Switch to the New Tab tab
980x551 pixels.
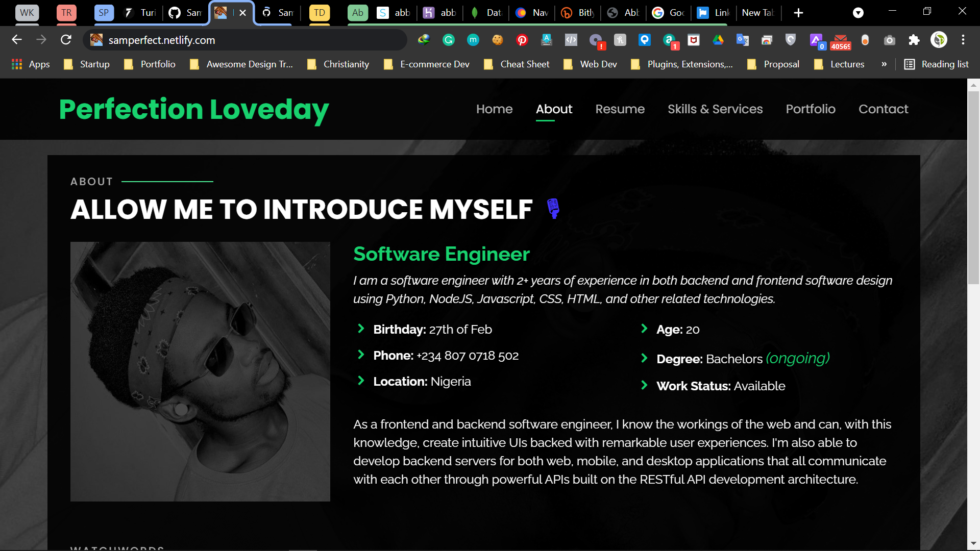point(757,13)
